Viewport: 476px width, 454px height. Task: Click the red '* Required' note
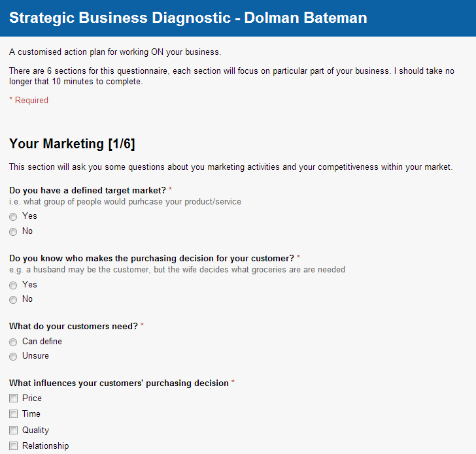(x=29, y=101)
